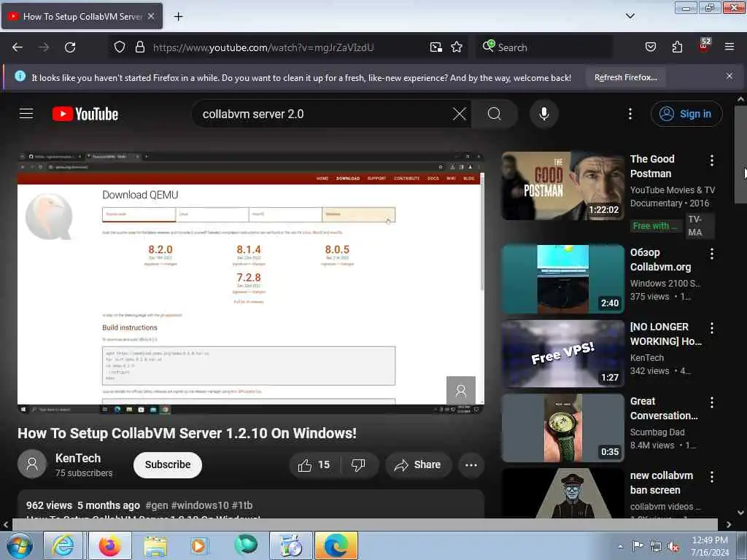
Task: Open the Windows Start menu
Action: pos(18,545)
